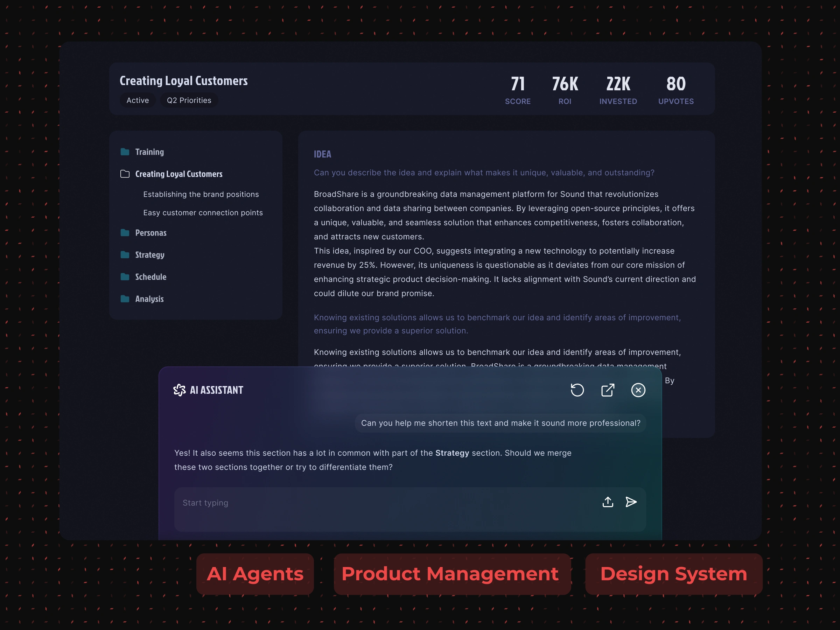The image size is (840, 630).
Task: Click the 76K ROI stat
Action: 565,90
